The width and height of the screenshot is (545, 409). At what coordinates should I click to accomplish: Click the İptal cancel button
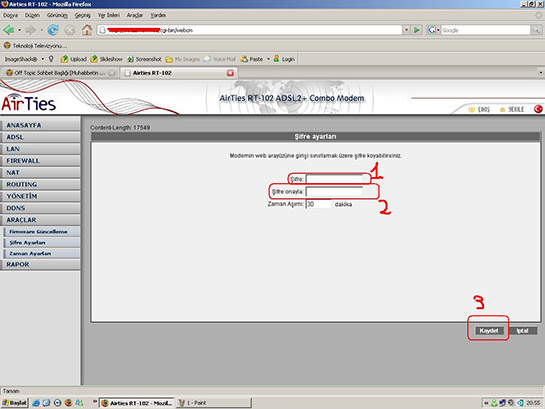[522, 330]
